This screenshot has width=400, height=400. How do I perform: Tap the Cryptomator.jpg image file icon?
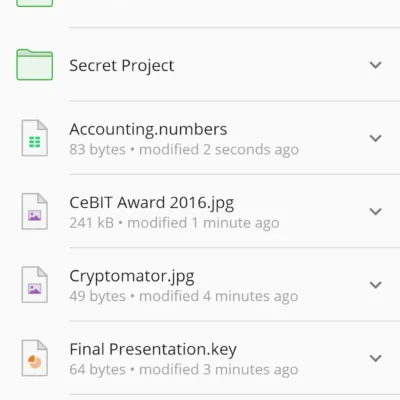[35, 285]
